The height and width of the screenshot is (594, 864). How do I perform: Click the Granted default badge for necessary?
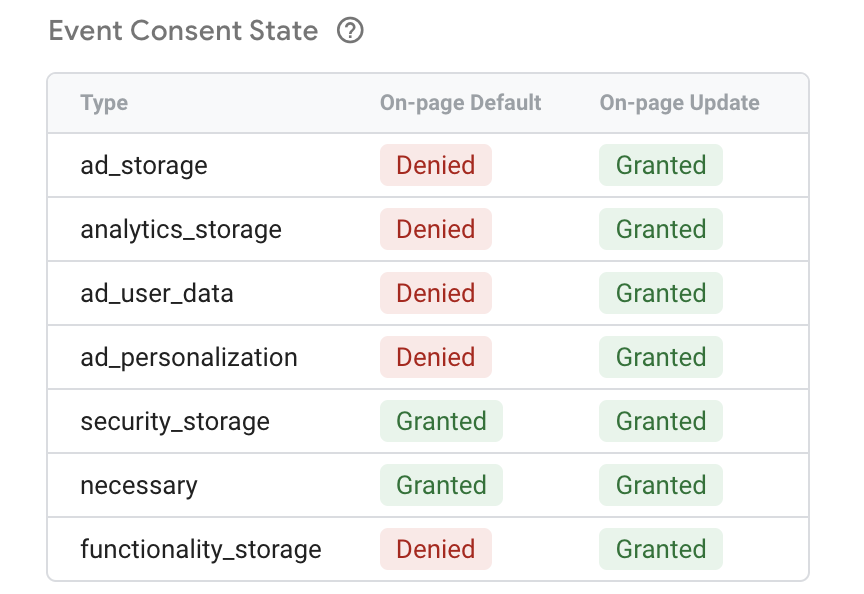click(441, 485)
